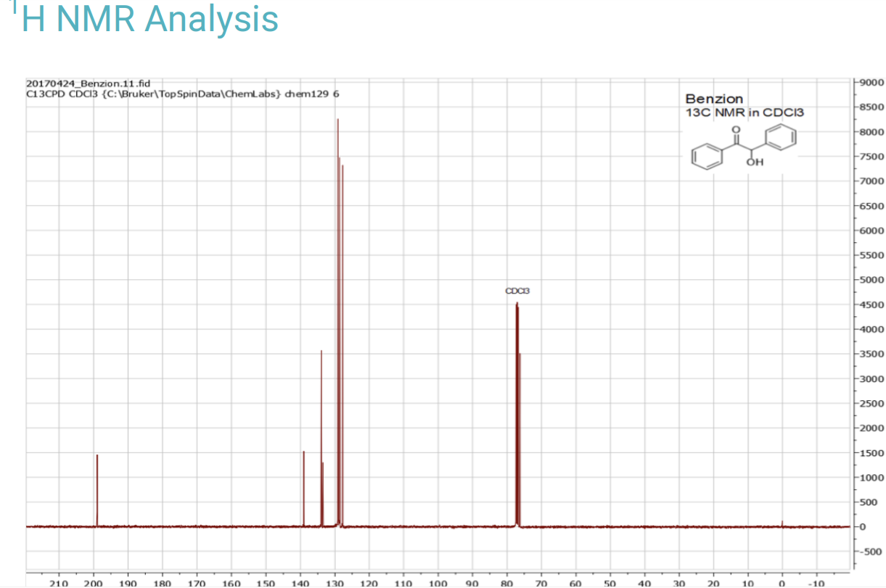886x588 pixels.
Task: Select the CDCl3 peak annotation label
Action: pos(517,290)
